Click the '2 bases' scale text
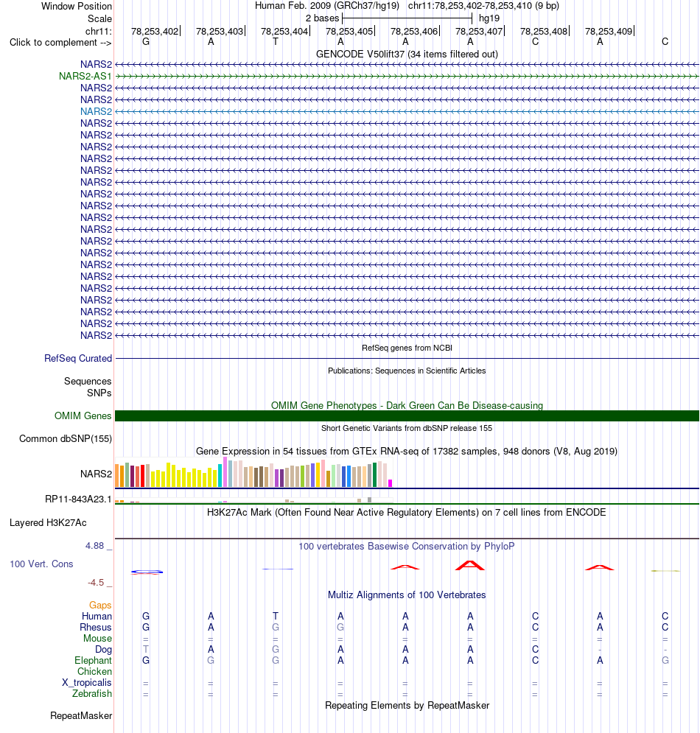The width and height of the screenshot is (700, 733). [x=322, y=18]
